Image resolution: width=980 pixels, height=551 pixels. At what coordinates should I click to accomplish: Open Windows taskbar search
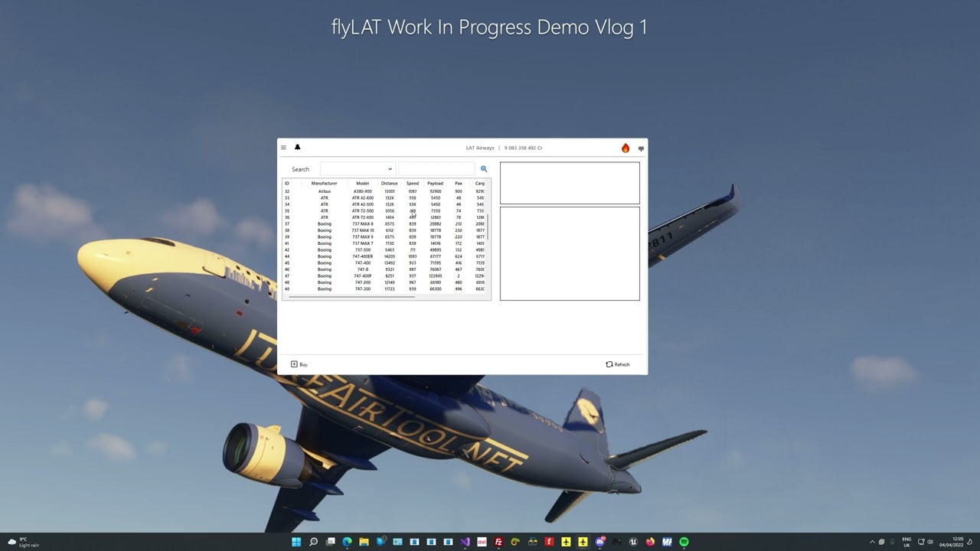(x=313, y=542)
